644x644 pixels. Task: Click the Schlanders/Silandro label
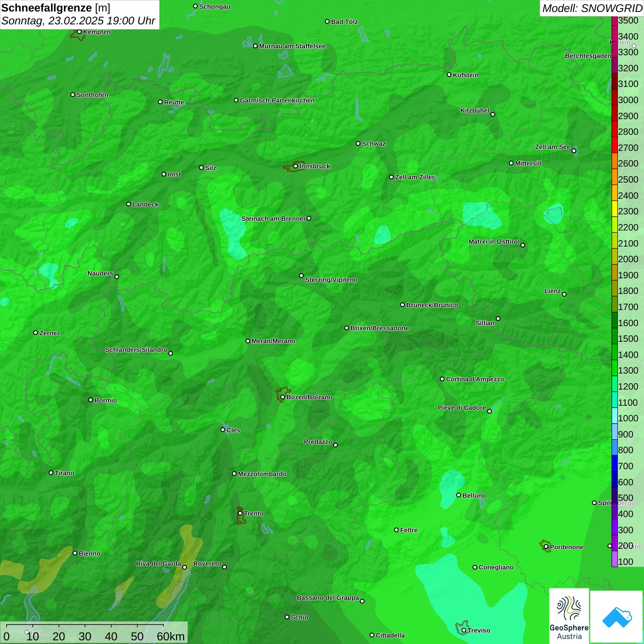136,350
